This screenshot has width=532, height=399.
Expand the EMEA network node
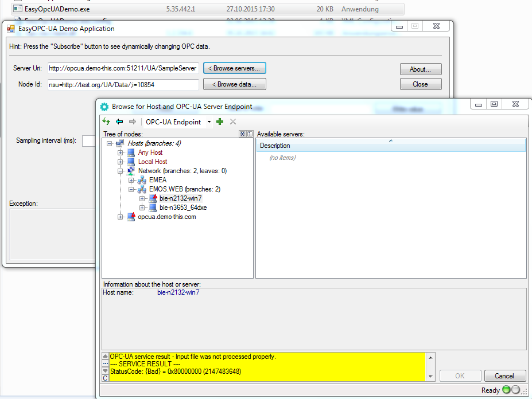click(x=131, y=180)
